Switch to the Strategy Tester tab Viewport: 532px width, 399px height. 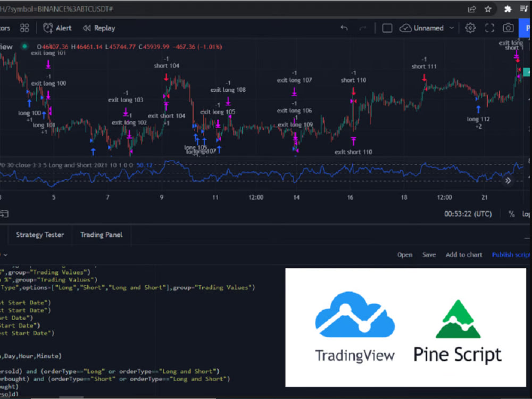click(39, 235)
